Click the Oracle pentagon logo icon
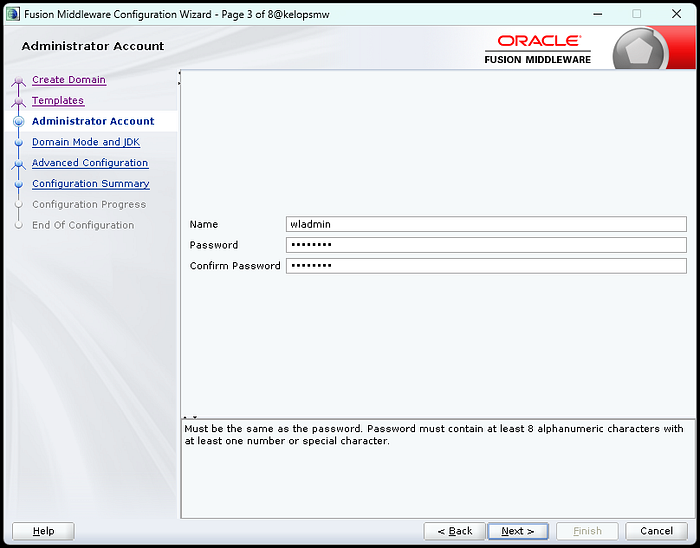 coord(639,50)
